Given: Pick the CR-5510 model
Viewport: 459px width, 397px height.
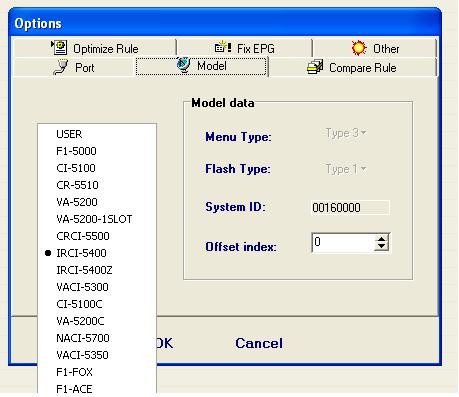Looking at the screenshot, I should (97, 185).
